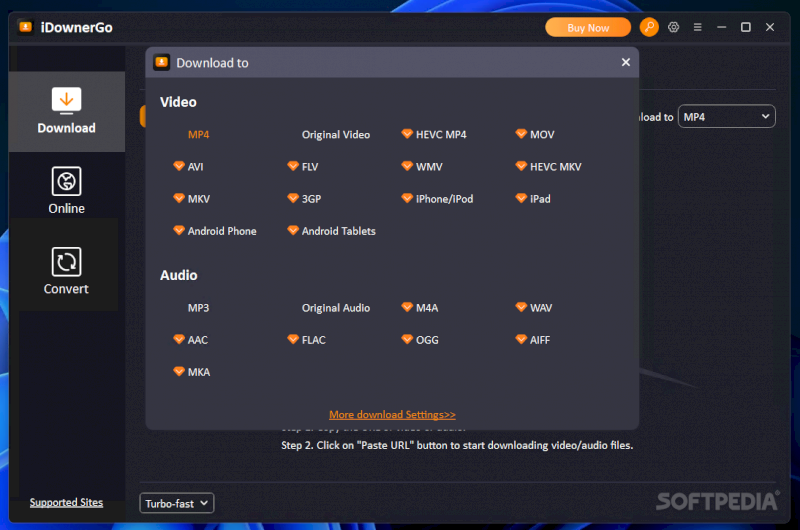The height and width of the screenshot is (530, 800).
Task: Select FLV video format
Action: point(310,167)
